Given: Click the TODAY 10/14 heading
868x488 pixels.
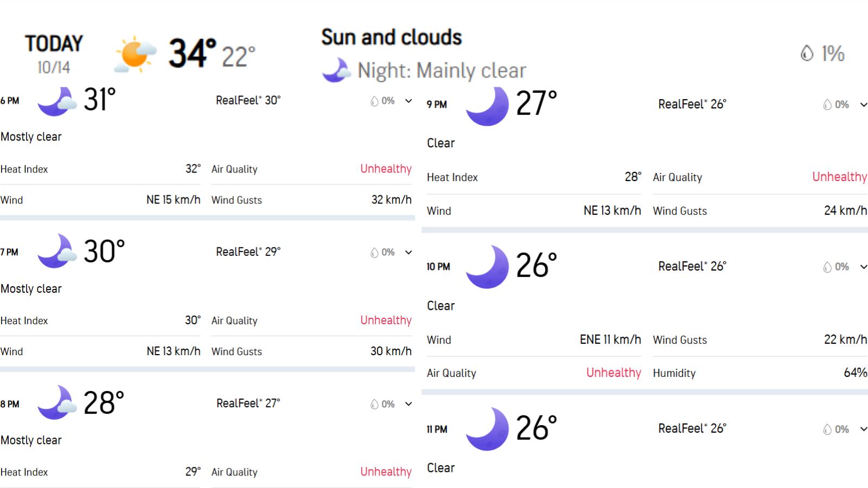Looking at the screenshot, I should (54, 54).
